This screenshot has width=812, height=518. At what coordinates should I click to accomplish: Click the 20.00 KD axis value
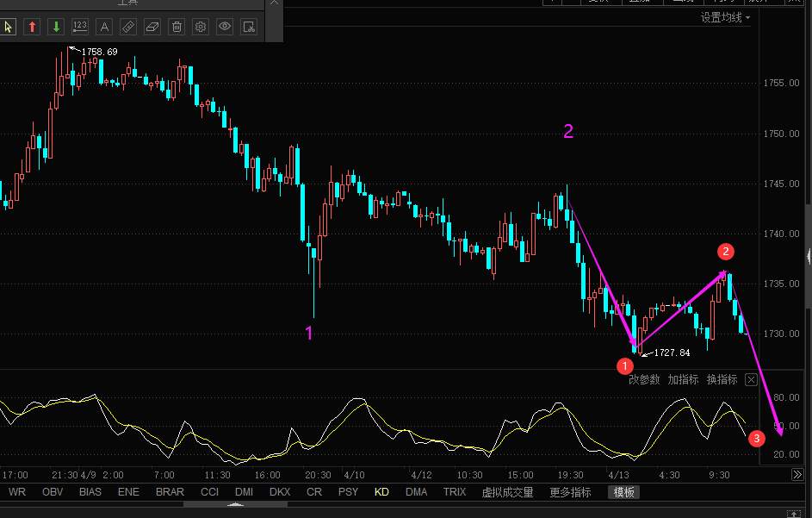click(786, 455)
